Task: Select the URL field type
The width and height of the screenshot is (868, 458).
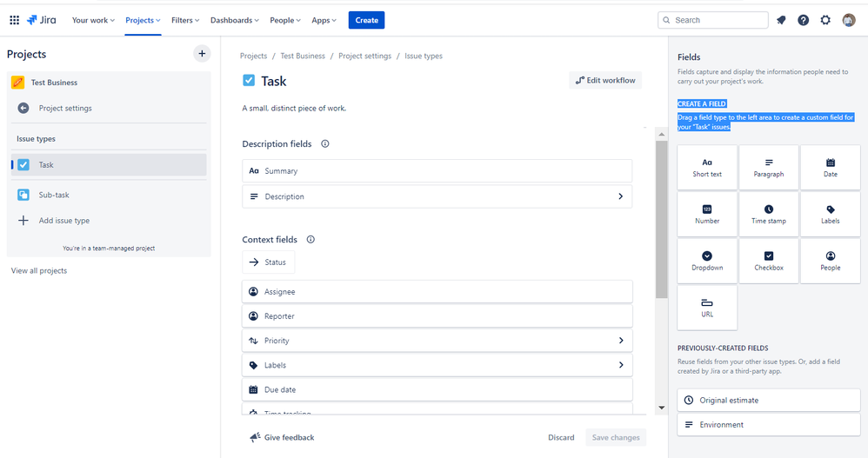Action: click(707, 308)
